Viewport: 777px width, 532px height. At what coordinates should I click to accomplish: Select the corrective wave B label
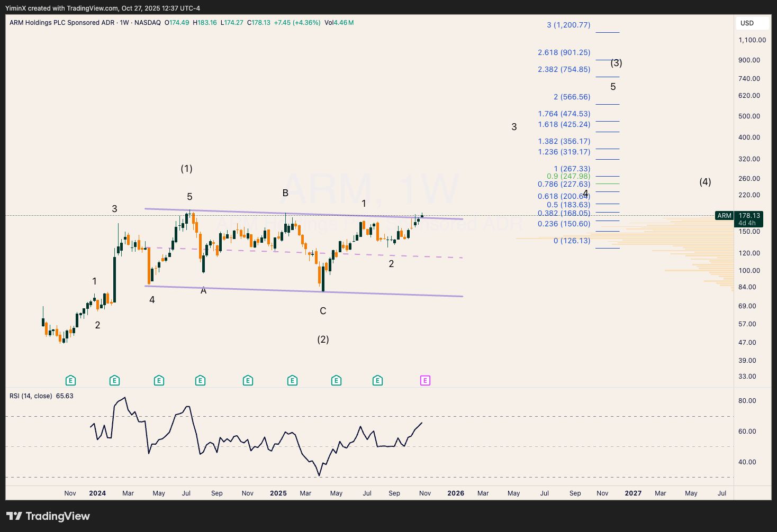pos(285,193)
